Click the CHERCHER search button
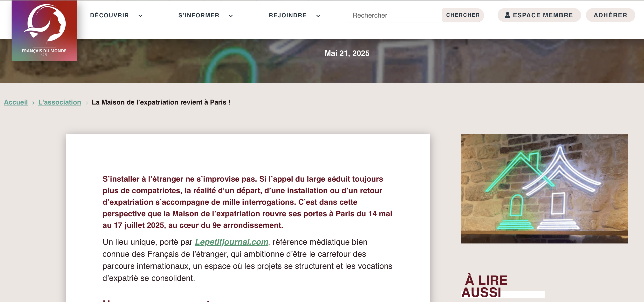The width and height of the screenshot is (644, 302). tap(463, 15)
